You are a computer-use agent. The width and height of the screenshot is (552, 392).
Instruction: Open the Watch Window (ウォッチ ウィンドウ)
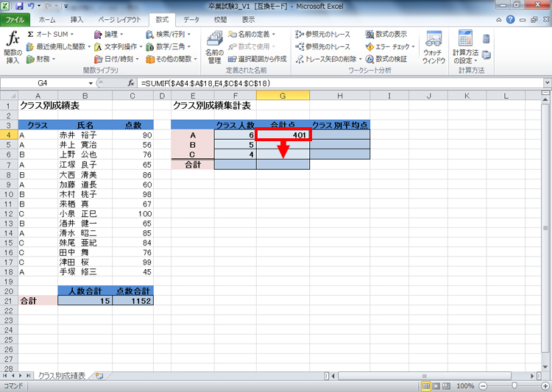[434, 48]
